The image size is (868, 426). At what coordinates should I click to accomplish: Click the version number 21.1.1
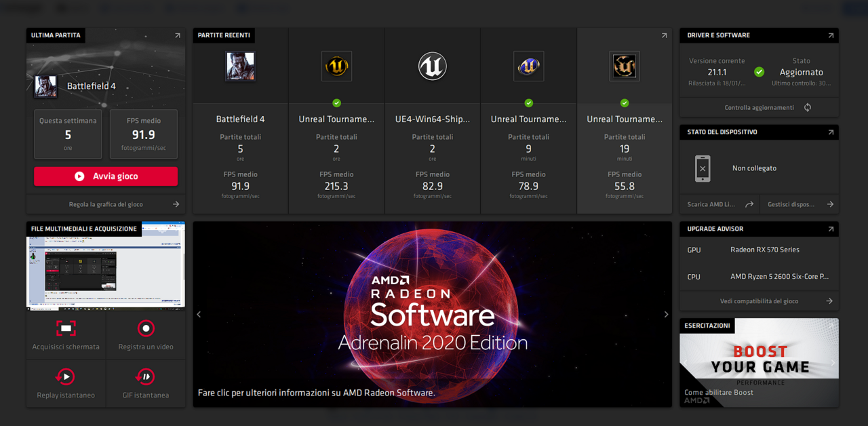(x=717, y=72)
